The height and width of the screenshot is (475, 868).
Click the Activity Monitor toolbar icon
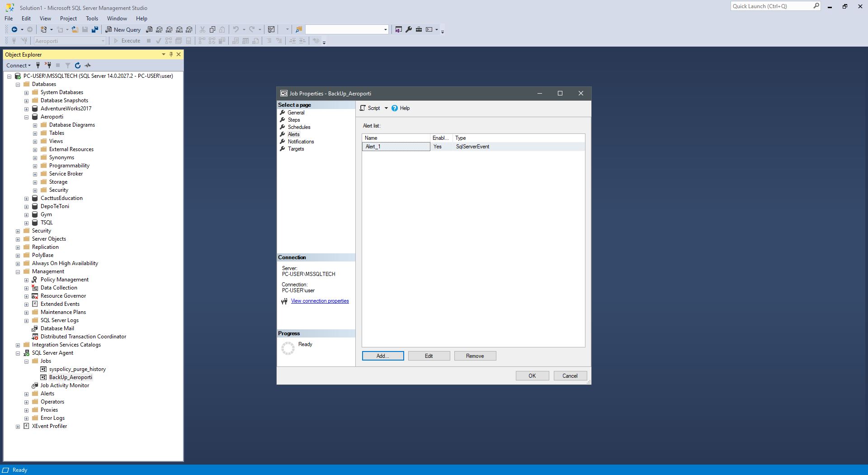tap(271, 29)
